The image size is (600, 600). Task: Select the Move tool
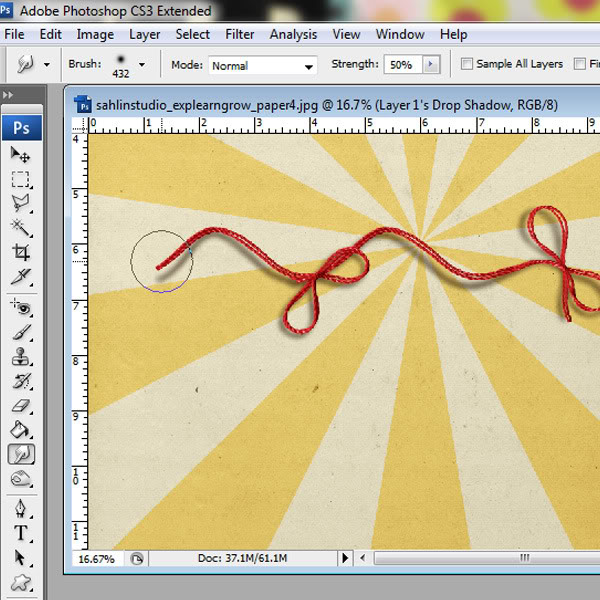(x=21, y=155)
